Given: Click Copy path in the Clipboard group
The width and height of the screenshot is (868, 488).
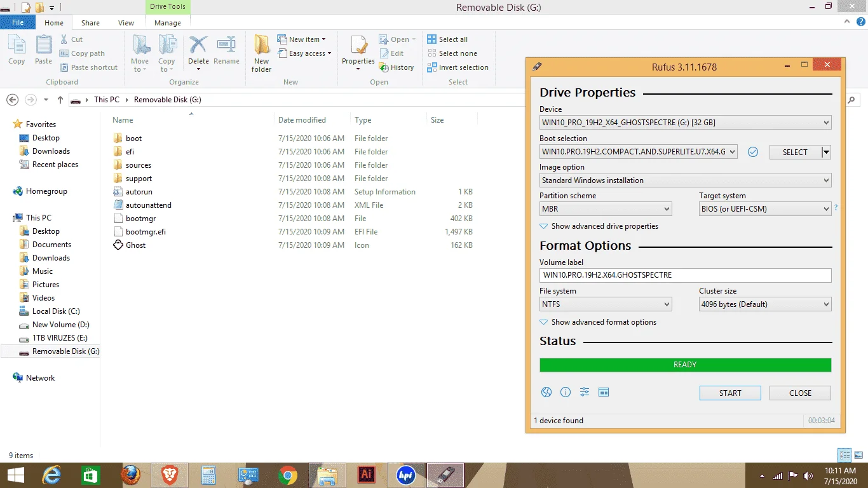Looking at the screenshot, I should tap(83, 53).
